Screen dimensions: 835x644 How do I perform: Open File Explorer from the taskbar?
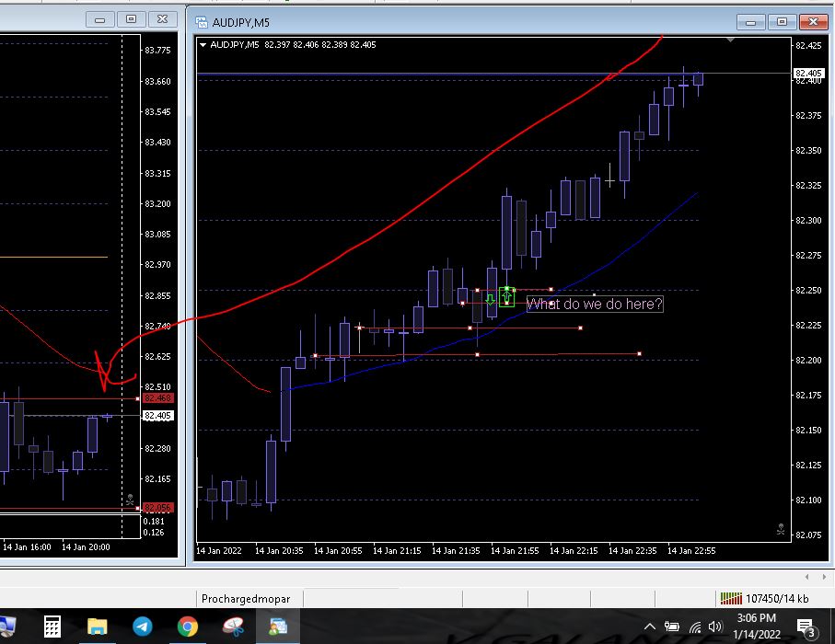click(x=97, y=627)
